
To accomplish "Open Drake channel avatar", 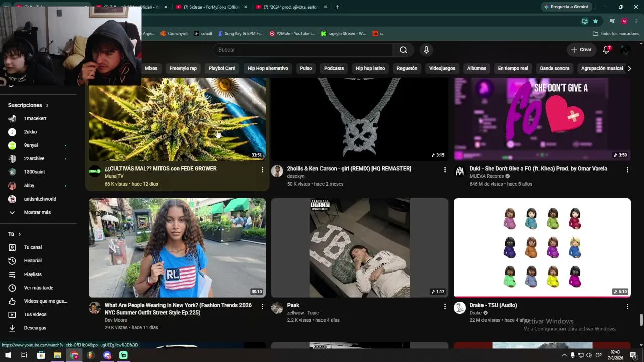I will 460,308.
